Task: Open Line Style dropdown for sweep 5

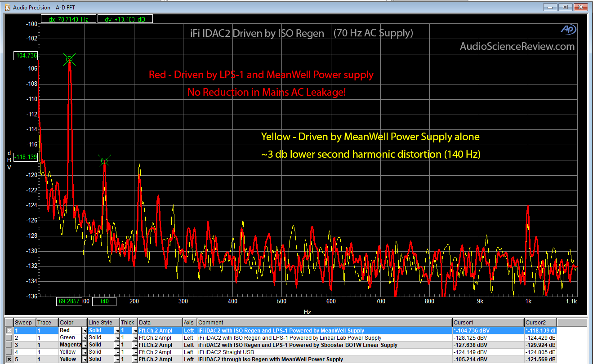Action: [x=117, y=359]
